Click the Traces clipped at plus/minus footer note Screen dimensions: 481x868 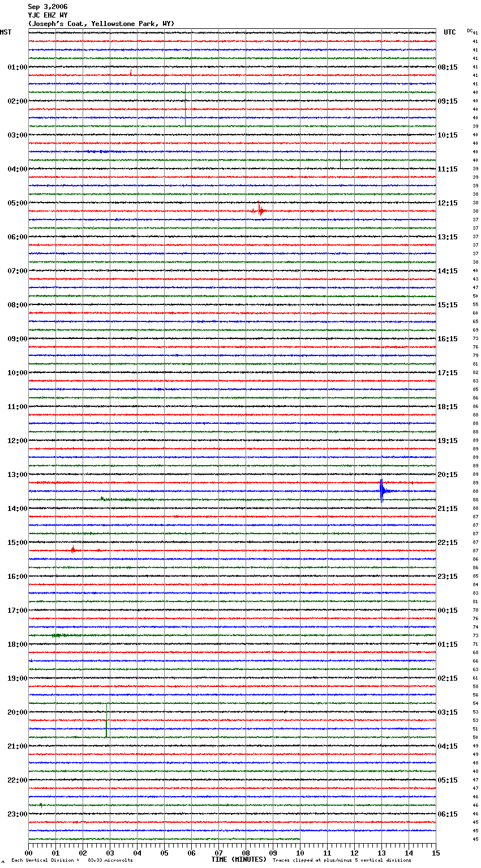tap(342, 861)
